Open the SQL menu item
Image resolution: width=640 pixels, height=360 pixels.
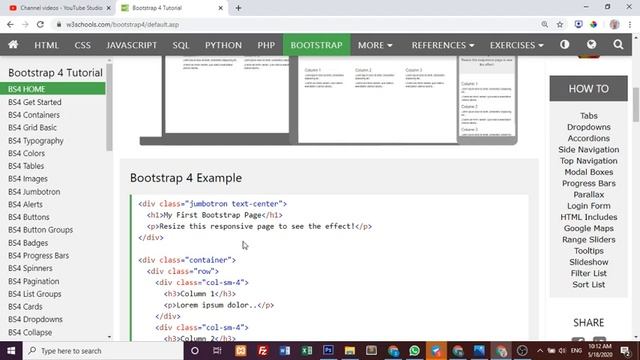(x=180, y=45)
